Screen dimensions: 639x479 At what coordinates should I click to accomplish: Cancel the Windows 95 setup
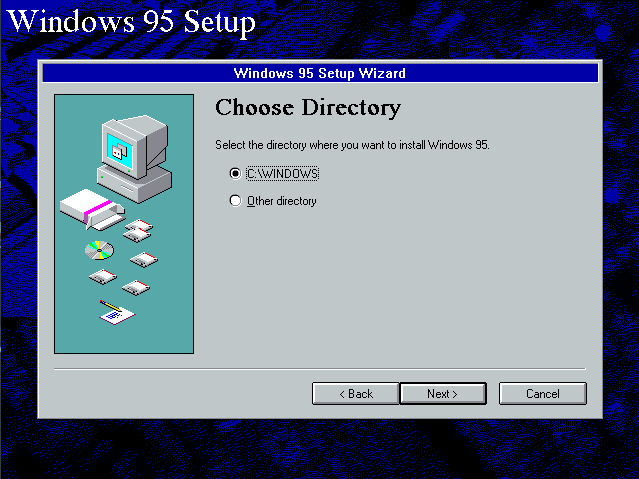click(543, 393)
